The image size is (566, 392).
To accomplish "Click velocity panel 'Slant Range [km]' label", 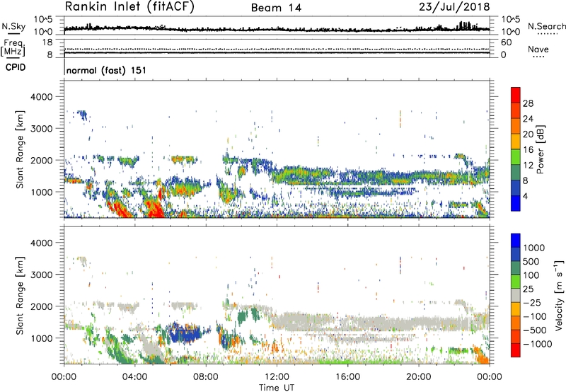I will click(20, 295).
